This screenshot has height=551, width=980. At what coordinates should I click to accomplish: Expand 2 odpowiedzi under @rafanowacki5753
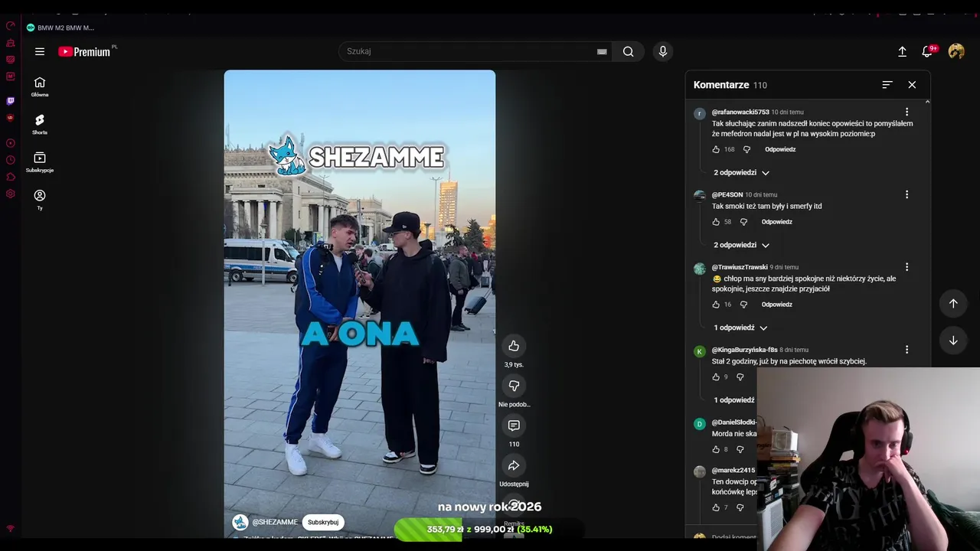pos(741,173)
